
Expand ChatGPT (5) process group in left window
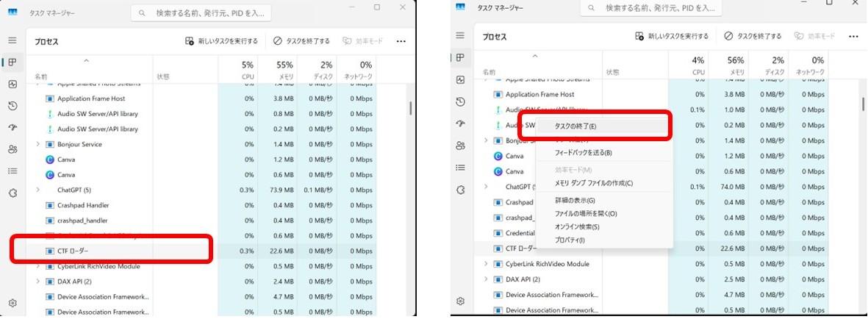(38, 190)
